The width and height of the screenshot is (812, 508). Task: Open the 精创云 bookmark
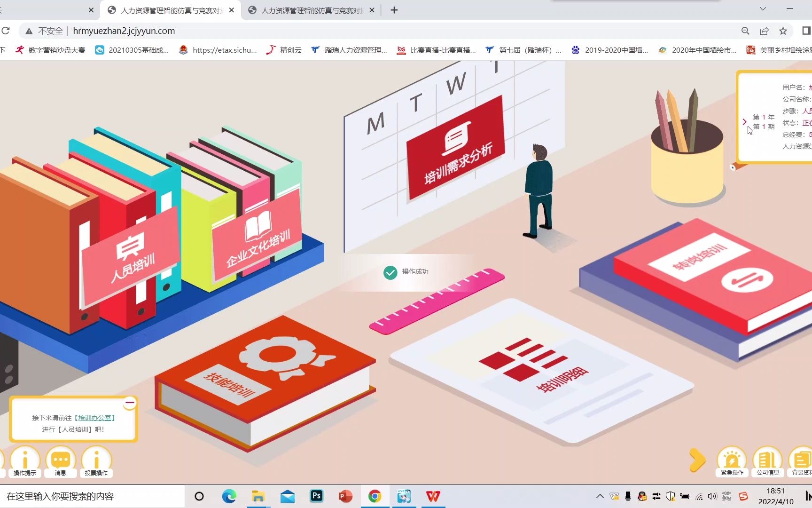284,50
